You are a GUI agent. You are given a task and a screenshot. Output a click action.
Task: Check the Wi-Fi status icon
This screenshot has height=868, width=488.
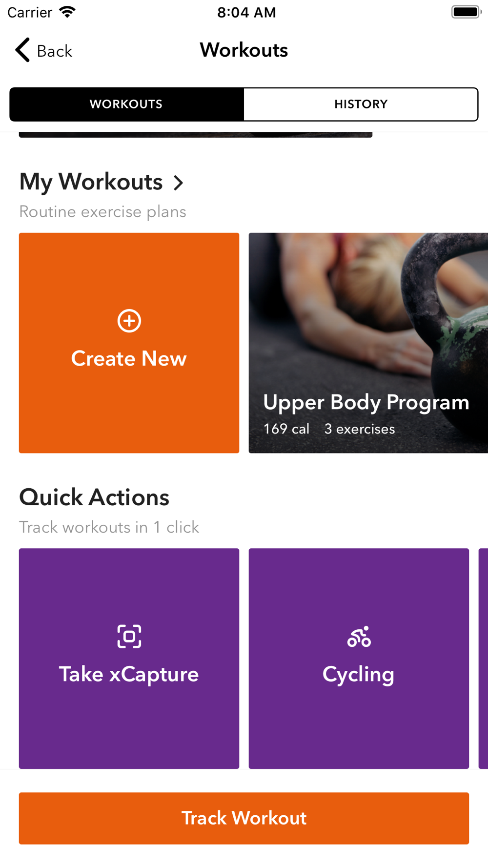tap(67, 12)
